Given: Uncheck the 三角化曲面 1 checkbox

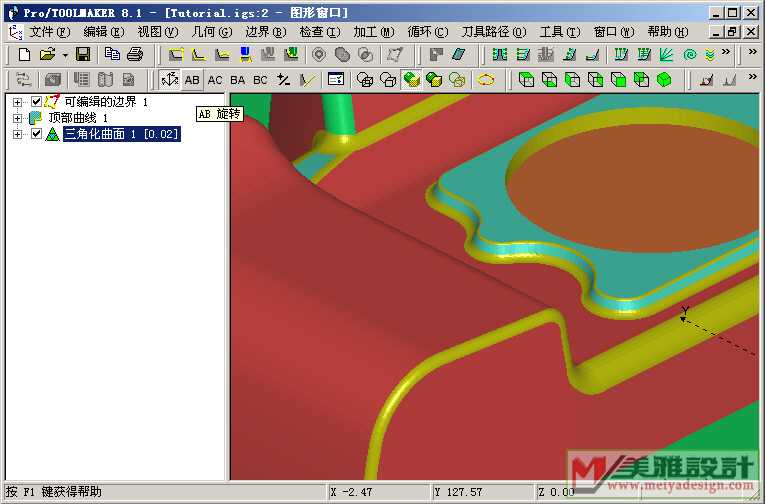Looking at the screenshot, I should coord(36,134).
